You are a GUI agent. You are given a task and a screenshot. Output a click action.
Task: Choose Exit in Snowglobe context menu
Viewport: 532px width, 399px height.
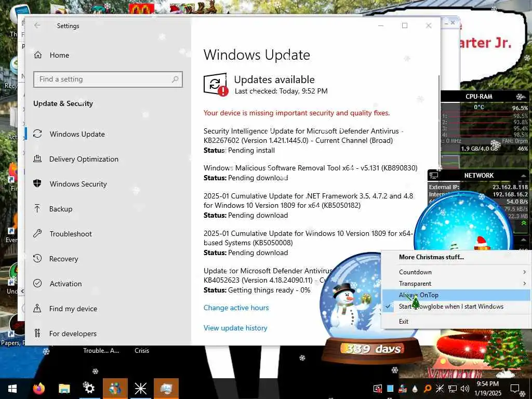(x=455, y=322)
